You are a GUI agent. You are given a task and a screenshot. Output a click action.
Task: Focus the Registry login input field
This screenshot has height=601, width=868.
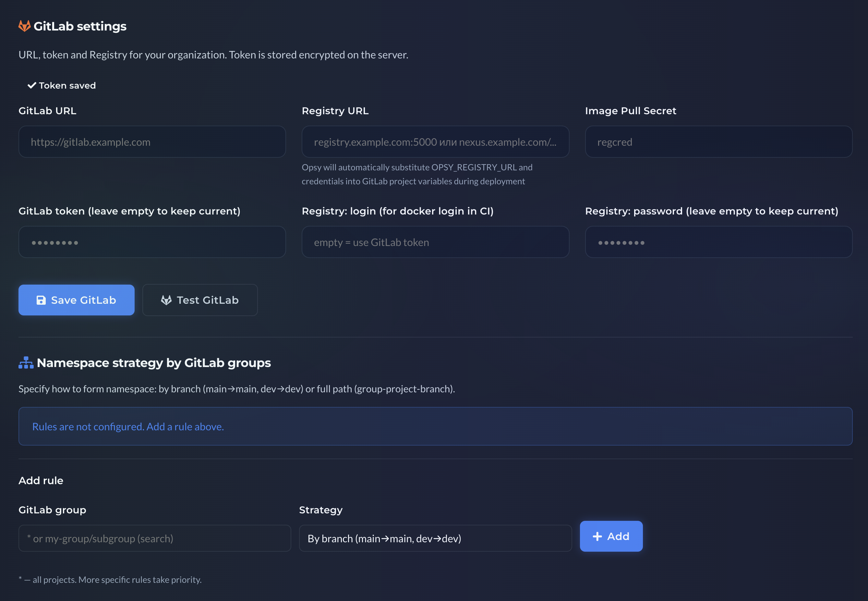[x=435, y=242]
